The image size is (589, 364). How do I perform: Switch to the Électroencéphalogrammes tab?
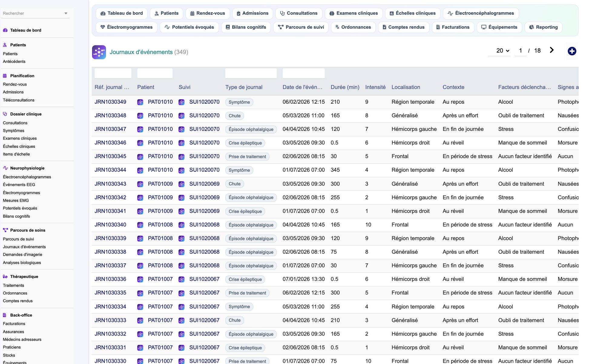pyautogui.click(x=481, y=13)
